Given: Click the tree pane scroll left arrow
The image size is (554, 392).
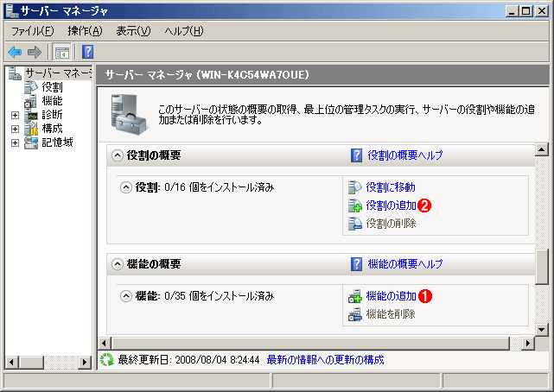Looking at the screenshot, I should [x=11, y=363].
